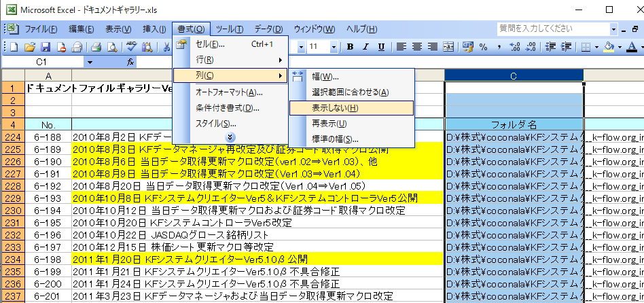Click the permission restricted document icon
644x303 pixels.
click(60, 47)
